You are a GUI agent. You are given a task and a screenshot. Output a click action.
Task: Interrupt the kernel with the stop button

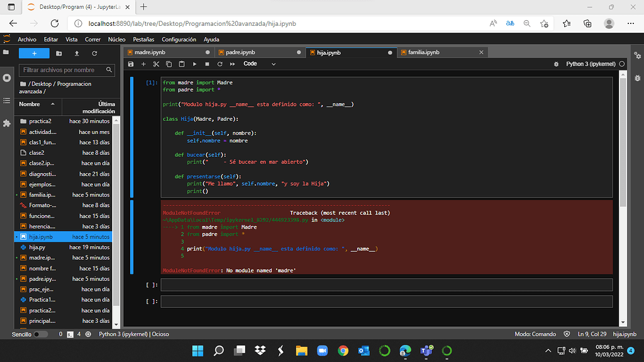click(x=207, y=64)
